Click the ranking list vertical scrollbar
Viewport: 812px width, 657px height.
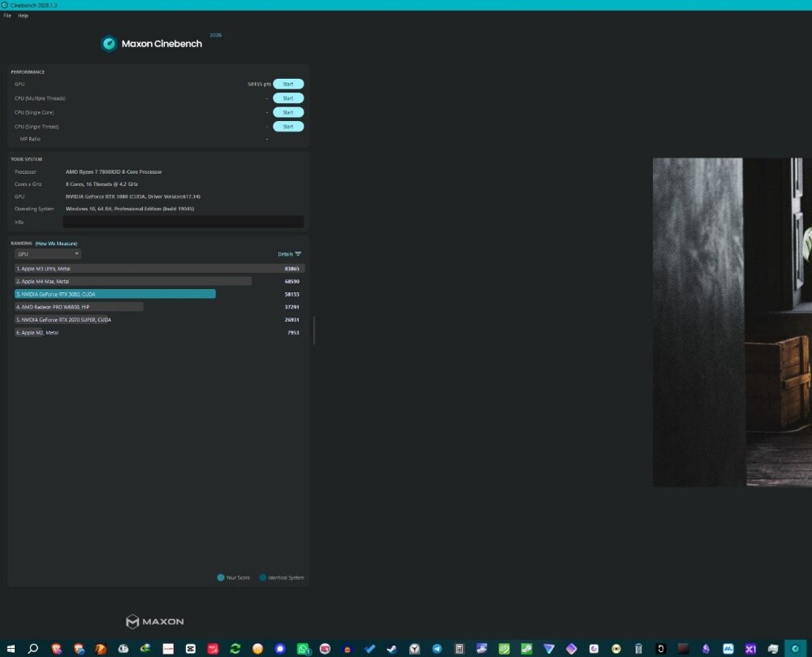tap(313, 331)
